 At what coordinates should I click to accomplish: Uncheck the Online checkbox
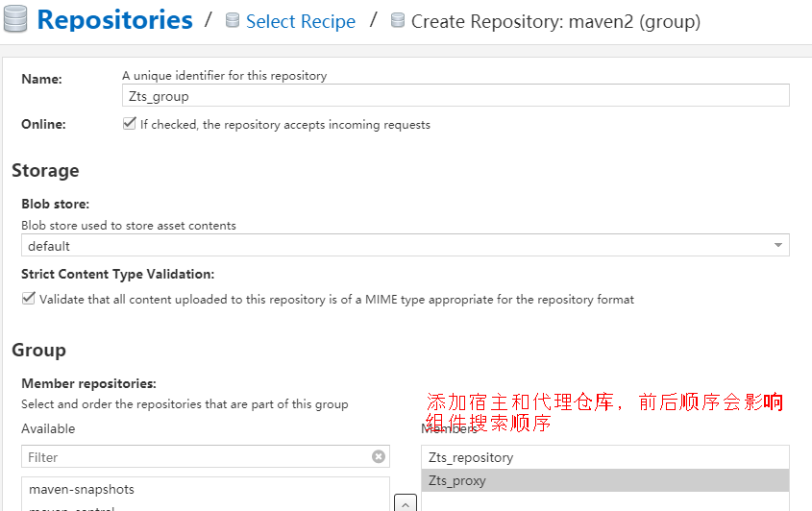130,123
